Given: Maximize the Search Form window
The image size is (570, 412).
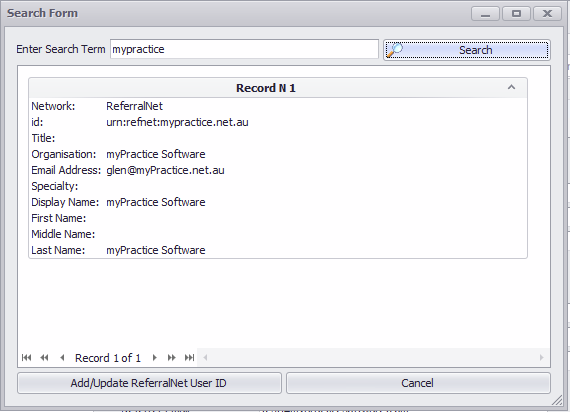Looking at the screenshot, I should tap(516, 14).
